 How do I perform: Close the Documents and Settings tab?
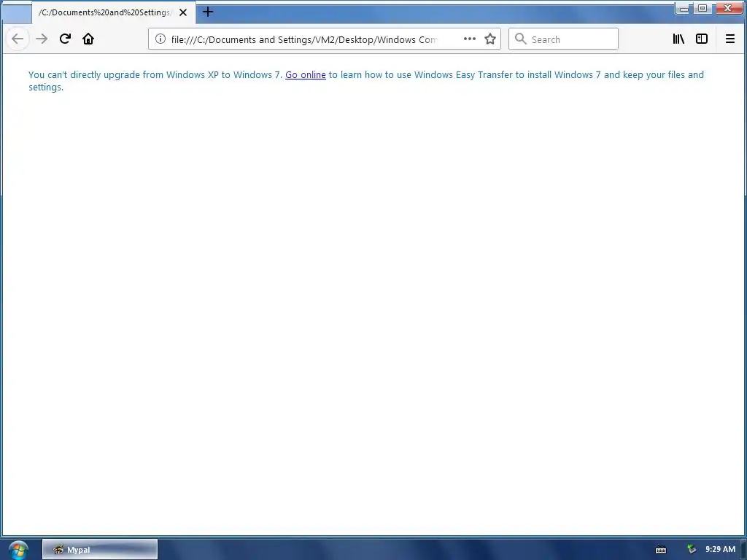pos(183,12)
